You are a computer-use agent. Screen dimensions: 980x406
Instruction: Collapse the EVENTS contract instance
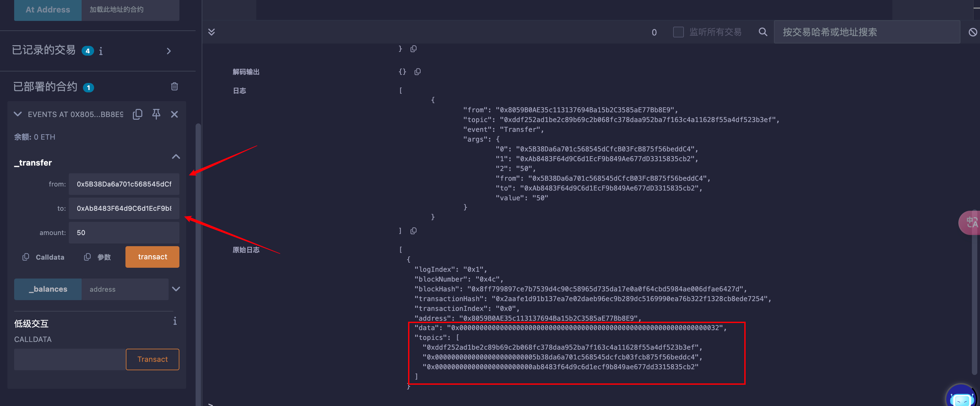tap(18, 114)
